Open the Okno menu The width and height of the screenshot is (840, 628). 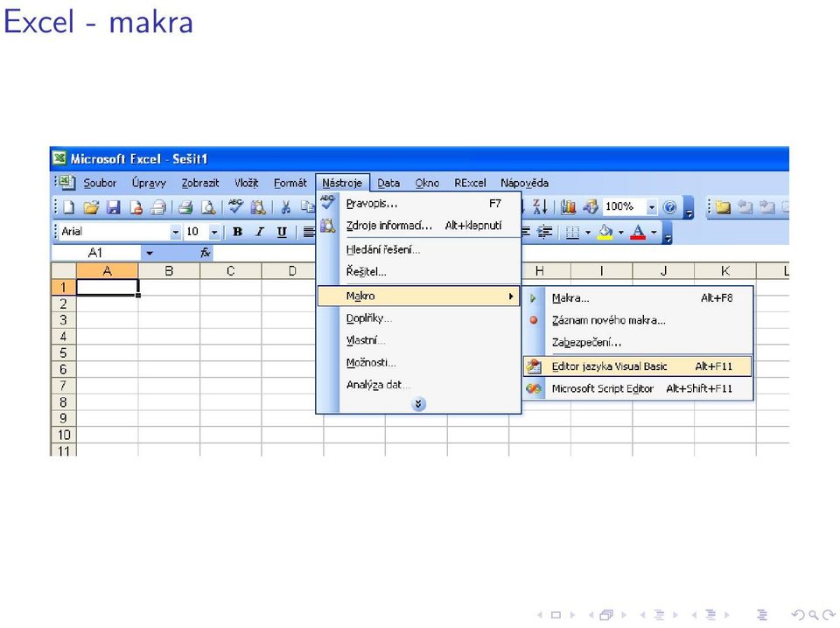[x=427, y=183]
